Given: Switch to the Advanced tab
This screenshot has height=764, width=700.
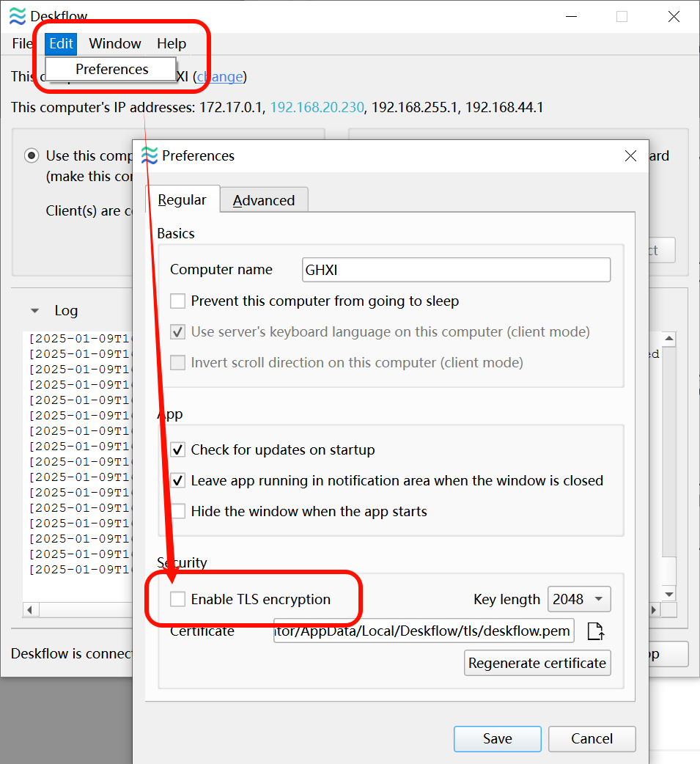Looking at the screenshot, I should pos(264,200).
